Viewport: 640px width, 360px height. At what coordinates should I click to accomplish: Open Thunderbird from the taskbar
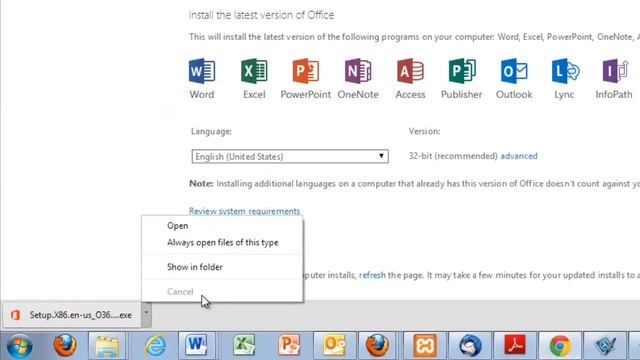pos(470,346)
